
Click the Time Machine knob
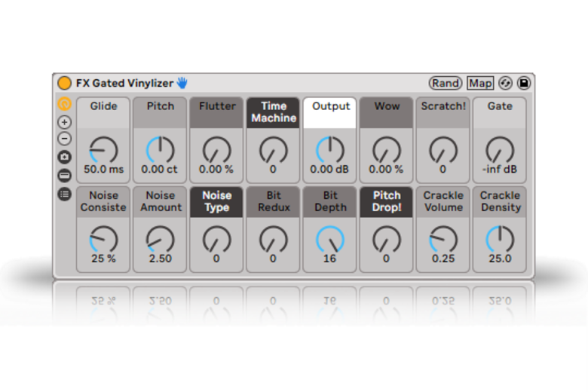click(x=274, y=151)
